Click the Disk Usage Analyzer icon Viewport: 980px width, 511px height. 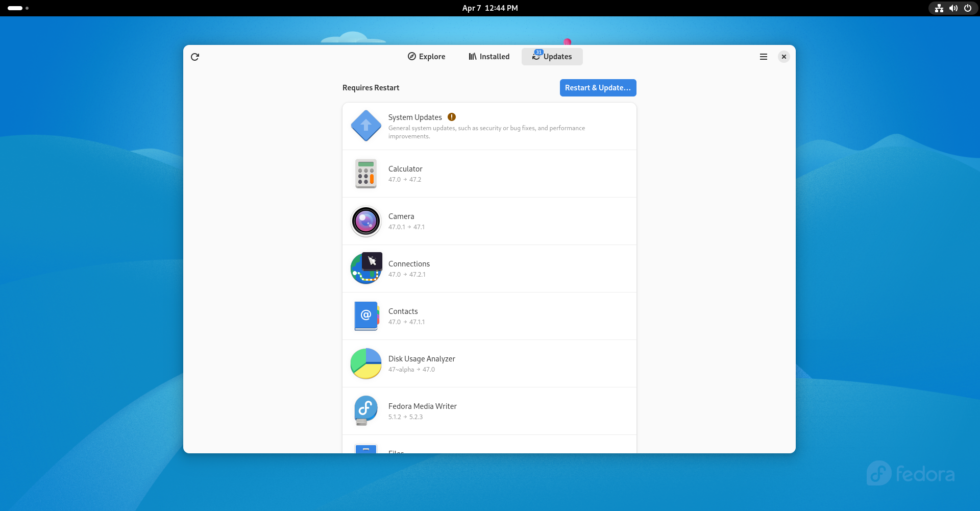[366, 363]
